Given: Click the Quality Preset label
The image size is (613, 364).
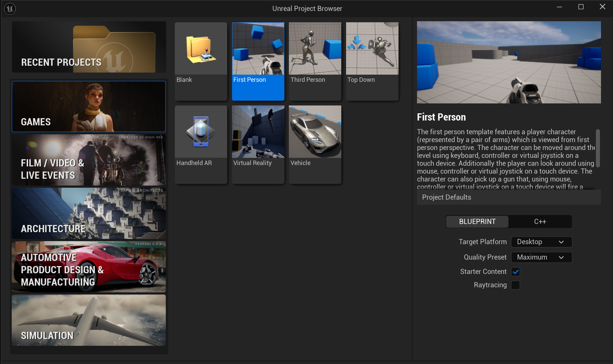Looking at the screenshot, I should coord(485,257).
